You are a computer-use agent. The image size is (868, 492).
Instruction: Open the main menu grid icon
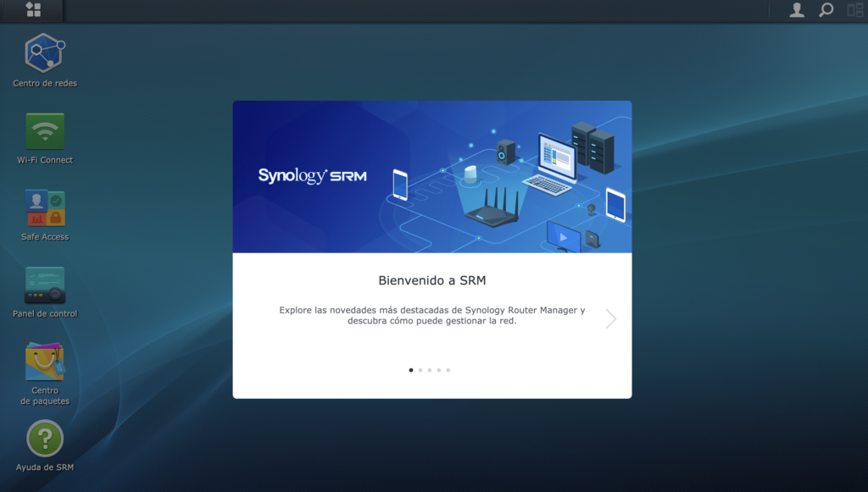point(33,11)
